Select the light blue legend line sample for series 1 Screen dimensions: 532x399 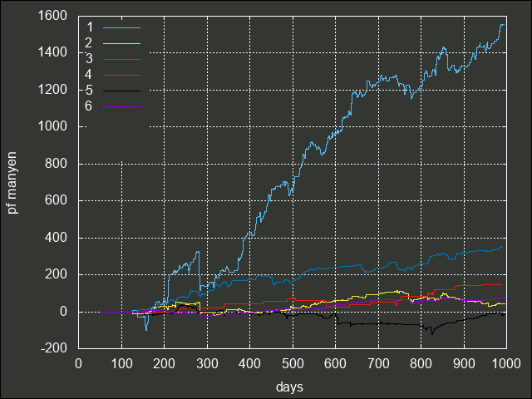pyautogui.click(x=122, y=27)
